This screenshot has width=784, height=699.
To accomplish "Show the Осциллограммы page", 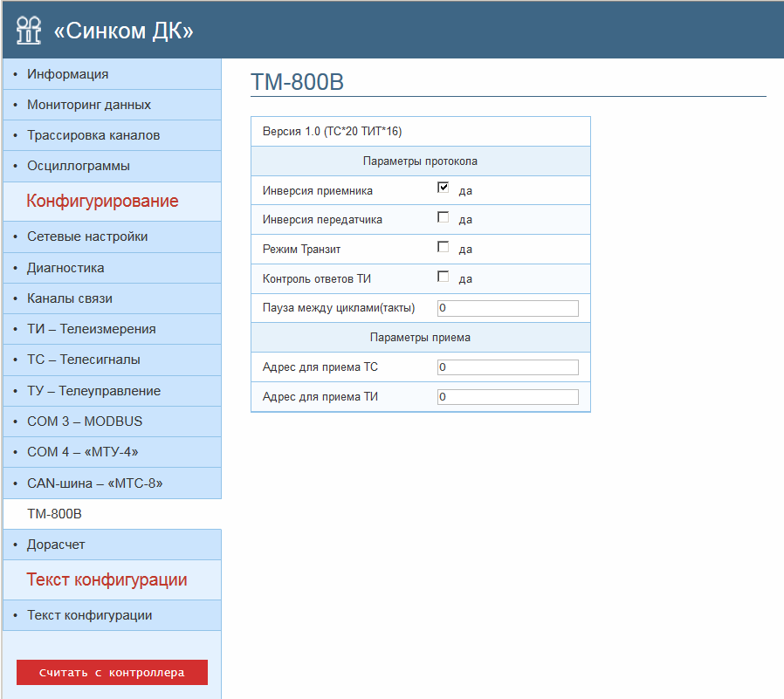I will [79, 166].
